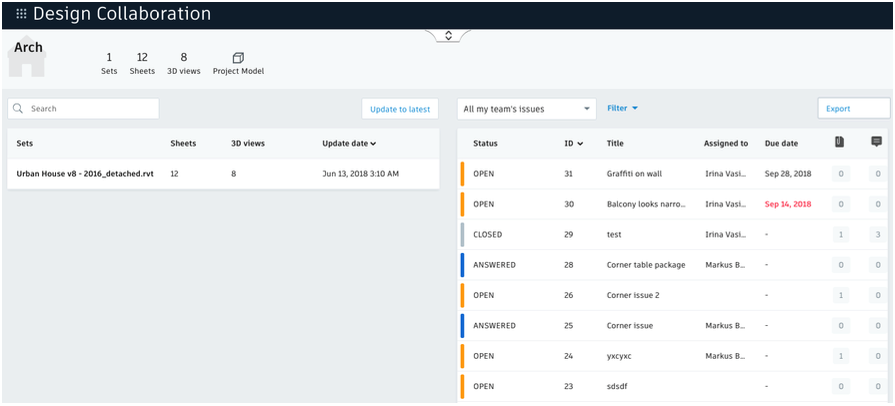Screen dimensions: 895x406
Task: Sort sets by Update date
Action: [x=349, y=143]
